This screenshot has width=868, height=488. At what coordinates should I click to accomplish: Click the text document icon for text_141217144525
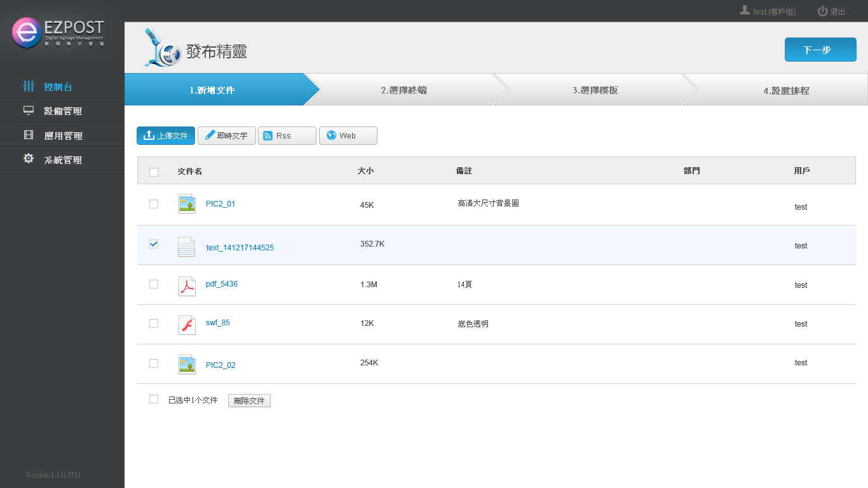pos(187,247)
